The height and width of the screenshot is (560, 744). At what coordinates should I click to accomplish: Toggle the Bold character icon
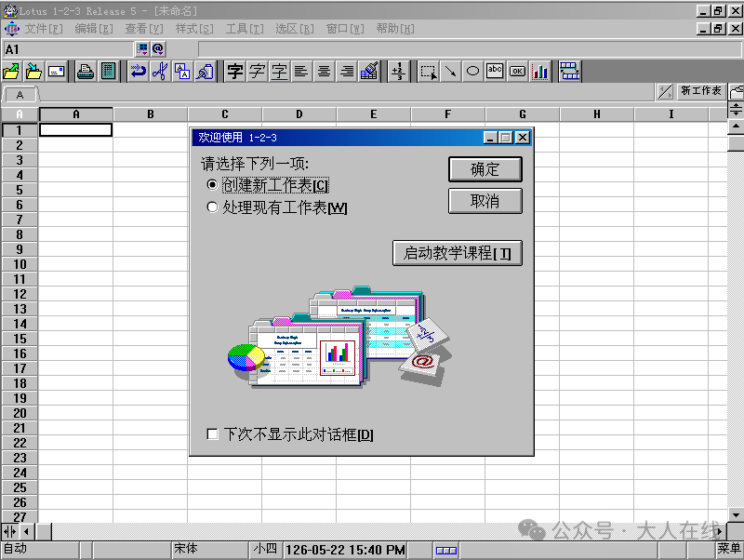235,72
